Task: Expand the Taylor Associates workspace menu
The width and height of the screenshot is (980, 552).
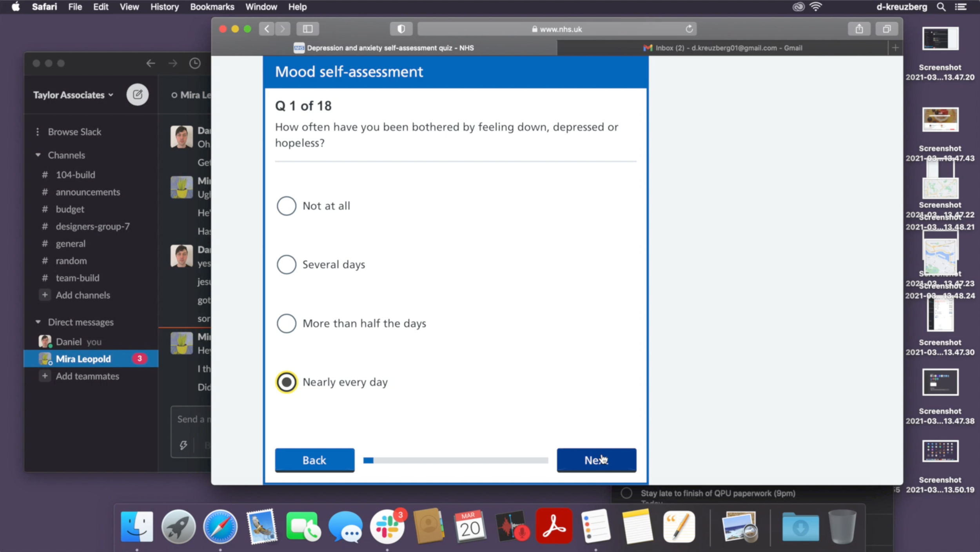Action: tap(73, 95)
